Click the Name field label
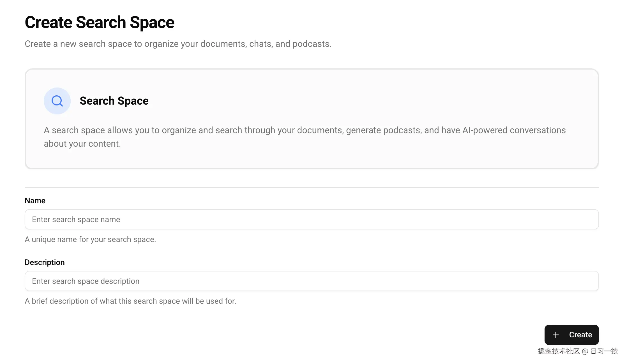 [x=35, y=200]
